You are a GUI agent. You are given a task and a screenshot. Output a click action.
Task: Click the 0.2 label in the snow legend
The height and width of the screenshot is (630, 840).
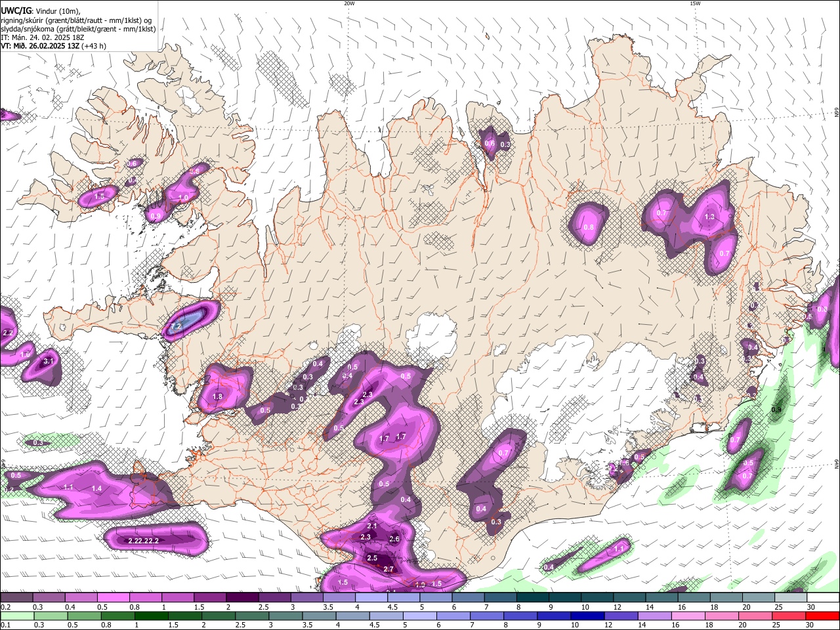5,607
